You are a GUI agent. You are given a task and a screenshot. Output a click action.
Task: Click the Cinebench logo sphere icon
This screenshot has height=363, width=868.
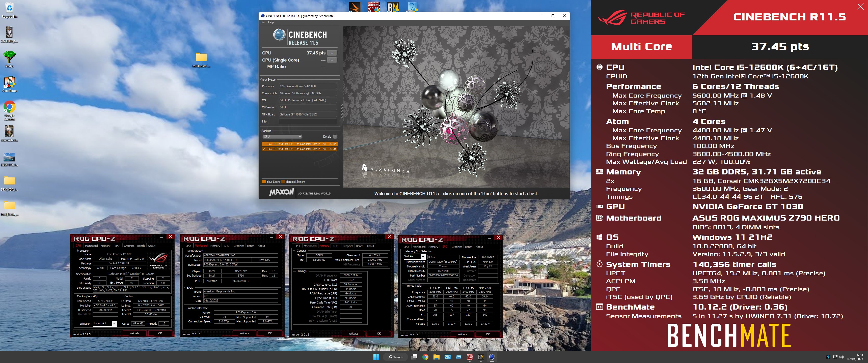coord(279,34)
